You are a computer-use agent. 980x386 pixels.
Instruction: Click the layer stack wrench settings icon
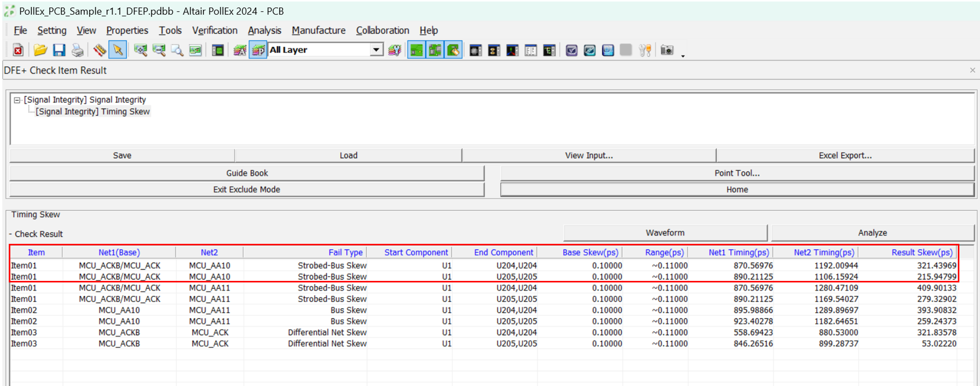tap(394, 50)
